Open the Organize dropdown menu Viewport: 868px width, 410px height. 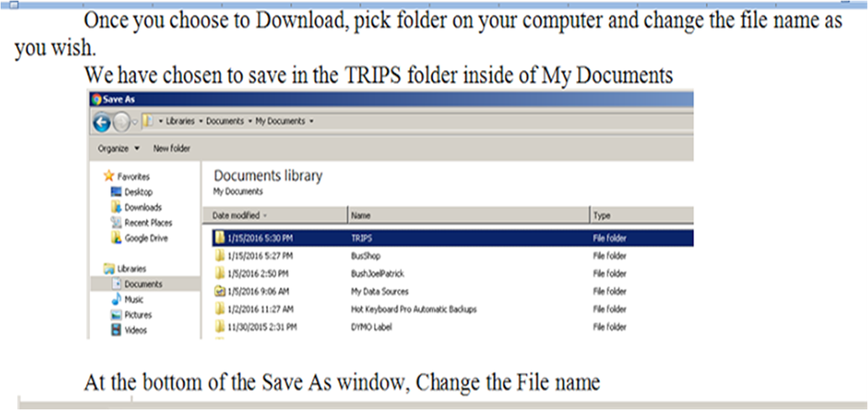[x=118, y=148]
